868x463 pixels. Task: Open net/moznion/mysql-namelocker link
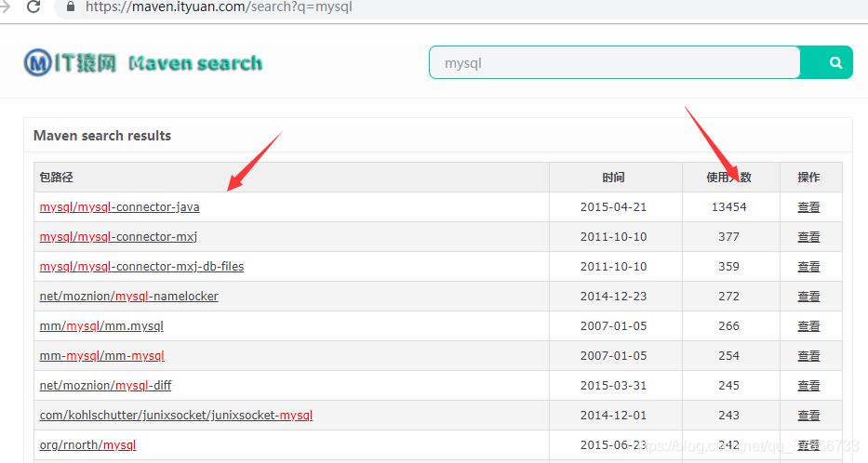point(129,297)
